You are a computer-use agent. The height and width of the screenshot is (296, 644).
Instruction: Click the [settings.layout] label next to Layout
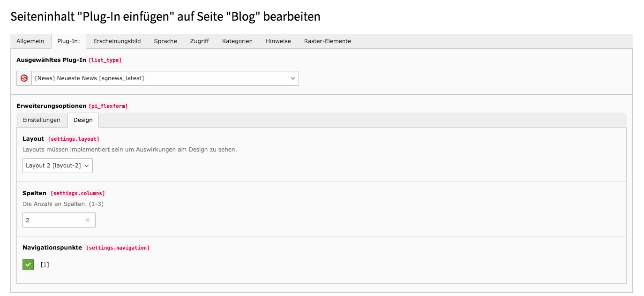[74, 139]
